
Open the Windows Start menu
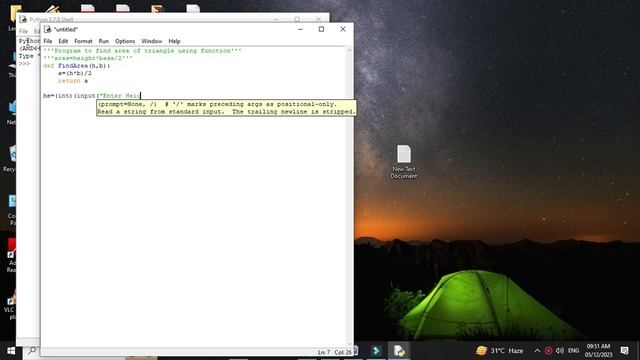tap(11, 351)
